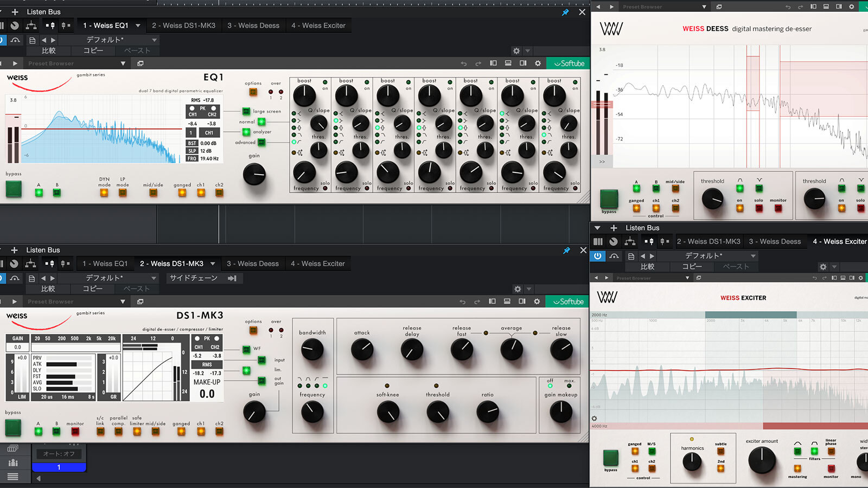Toggle monitor on the DS1-MK3
868x488 pixels.
point(75,432)
